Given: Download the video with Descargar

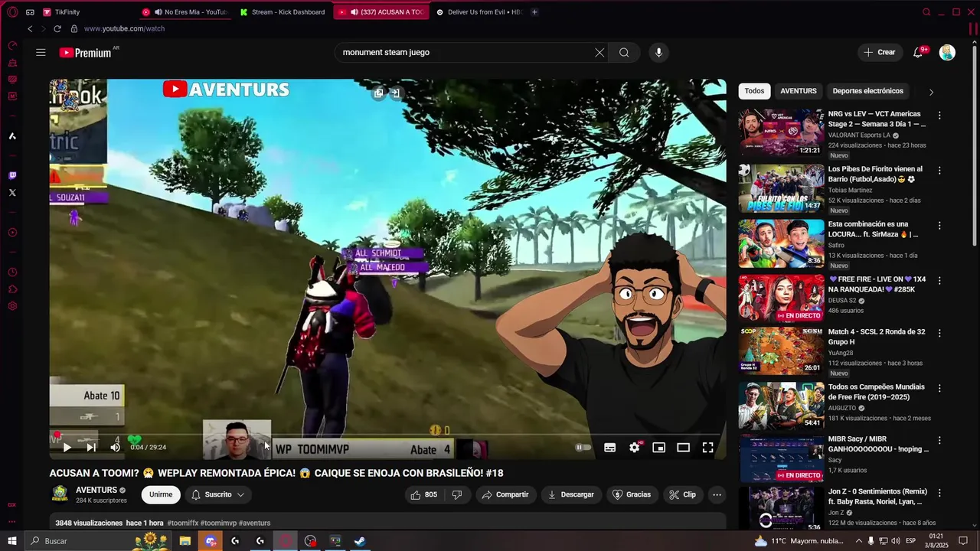Looking at the screenshot, I should click(x=570, y=494).
